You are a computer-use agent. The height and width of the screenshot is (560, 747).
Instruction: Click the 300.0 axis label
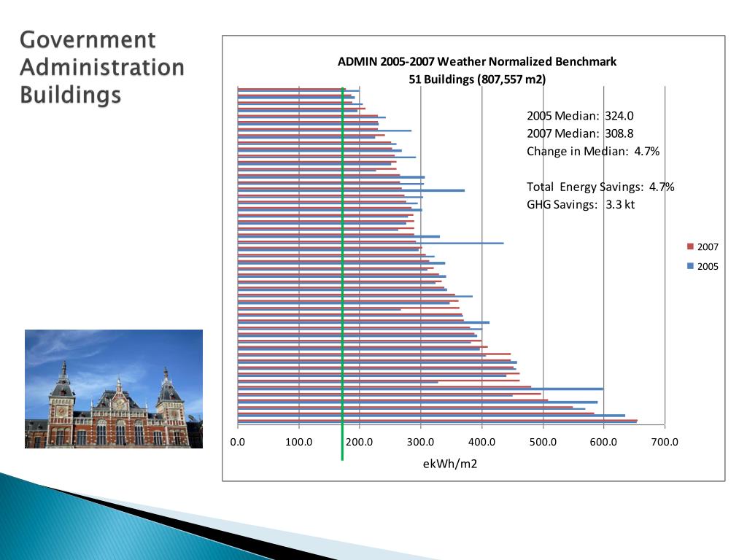[421, 442]
